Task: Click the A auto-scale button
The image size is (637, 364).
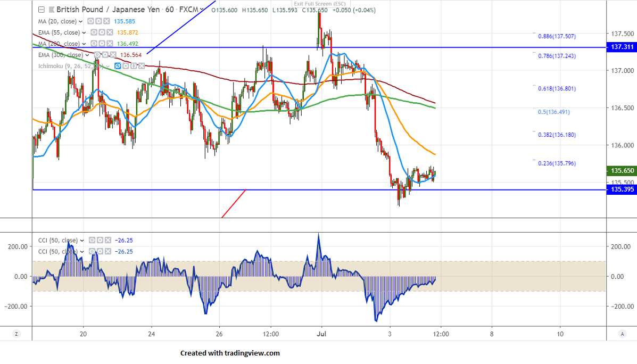Action: (622, 334)
